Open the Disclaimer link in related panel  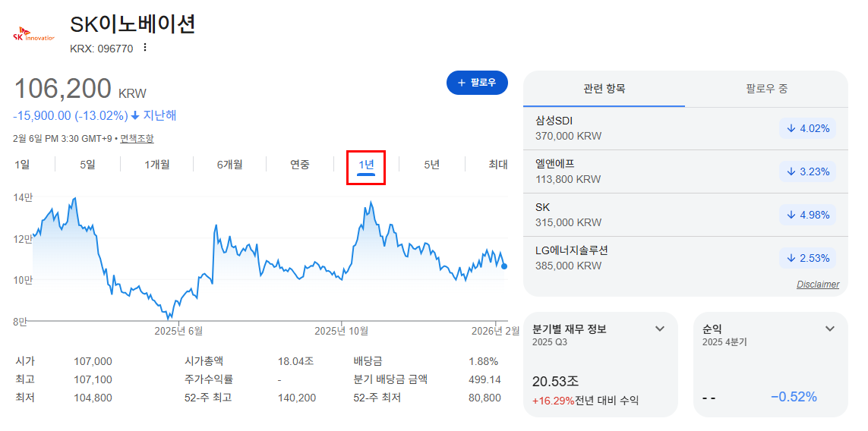818,285
